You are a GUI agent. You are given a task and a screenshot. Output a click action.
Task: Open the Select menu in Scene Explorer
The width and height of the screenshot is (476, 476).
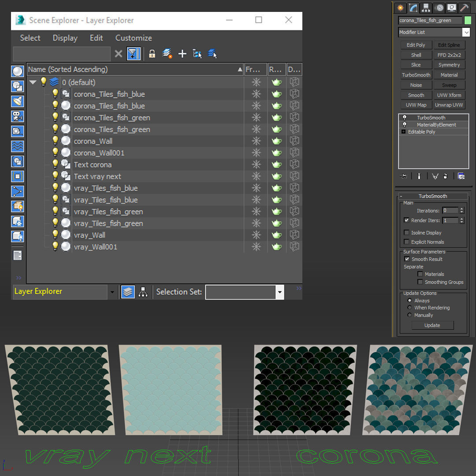[x=30, y=38]
